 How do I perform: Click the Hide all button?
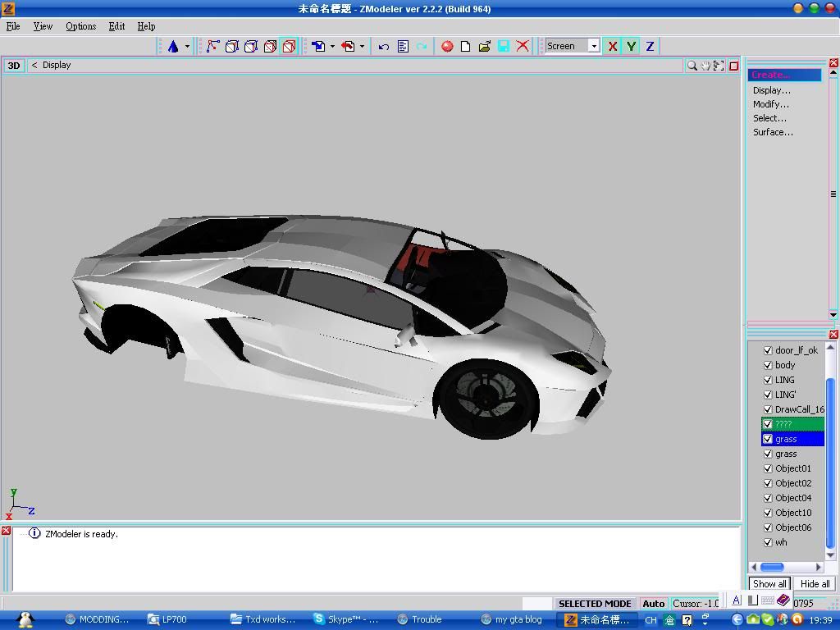815,584
